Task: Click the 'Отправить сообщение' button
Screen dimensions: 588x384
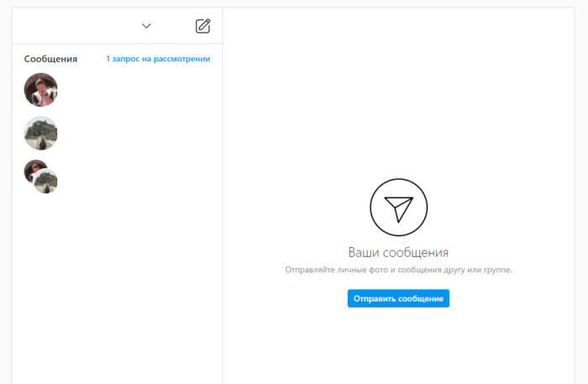Action: (398, 298)
